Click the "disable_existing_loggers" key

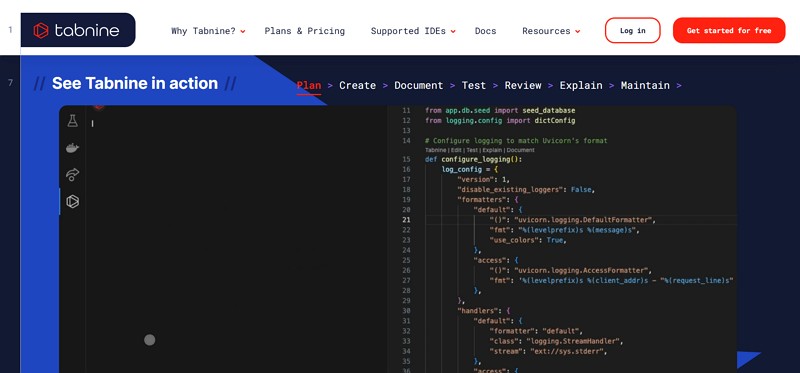[x=510, y=189]
